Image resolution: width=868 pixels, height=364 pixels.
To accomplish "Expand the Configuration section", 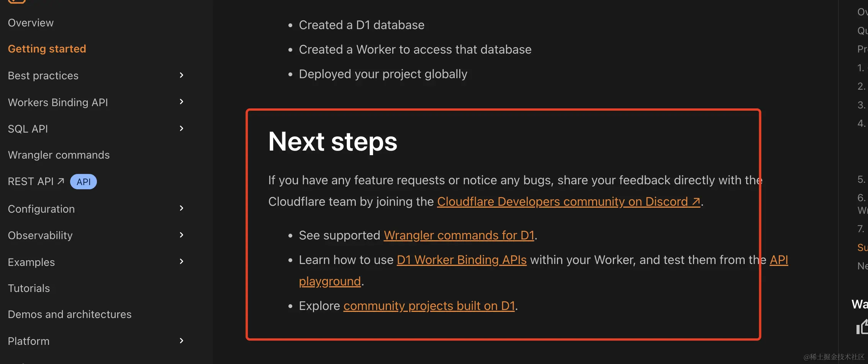I will pos(181,208).
